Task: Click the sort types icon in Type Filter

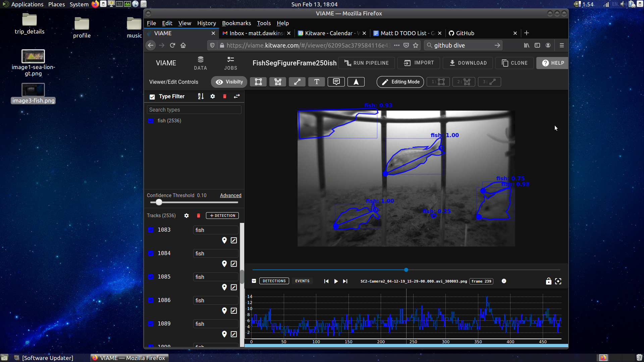Action: click(x=201, y=96)
